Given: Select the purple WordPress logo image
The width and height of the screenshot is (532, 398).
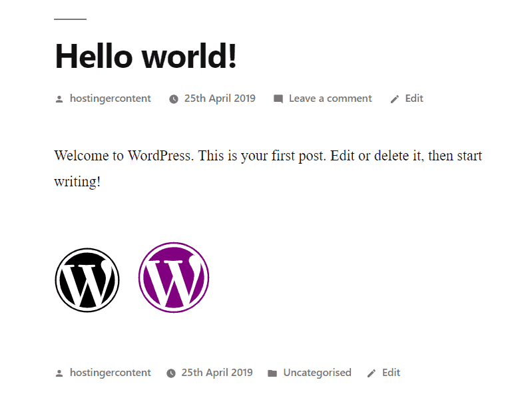Looking at the screenshot, I should [x=174, y=278].
